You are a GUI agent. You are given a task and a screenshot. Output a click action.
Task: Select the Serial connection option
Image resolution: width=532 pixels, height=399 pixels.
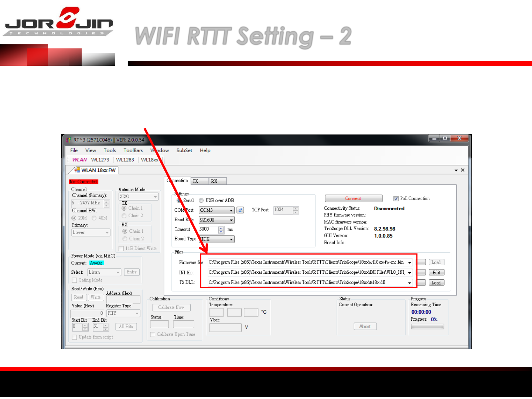tap(179, 201)
